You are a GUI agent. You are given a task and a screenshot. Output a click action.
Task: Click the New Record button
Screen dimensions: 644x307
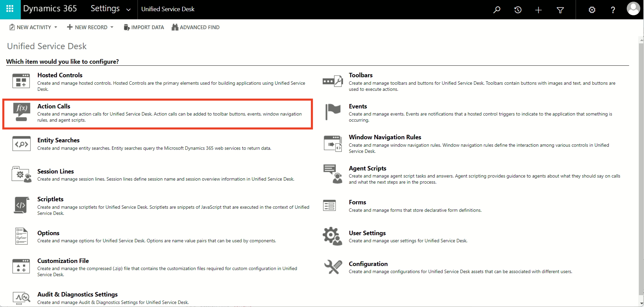(87, 27)
